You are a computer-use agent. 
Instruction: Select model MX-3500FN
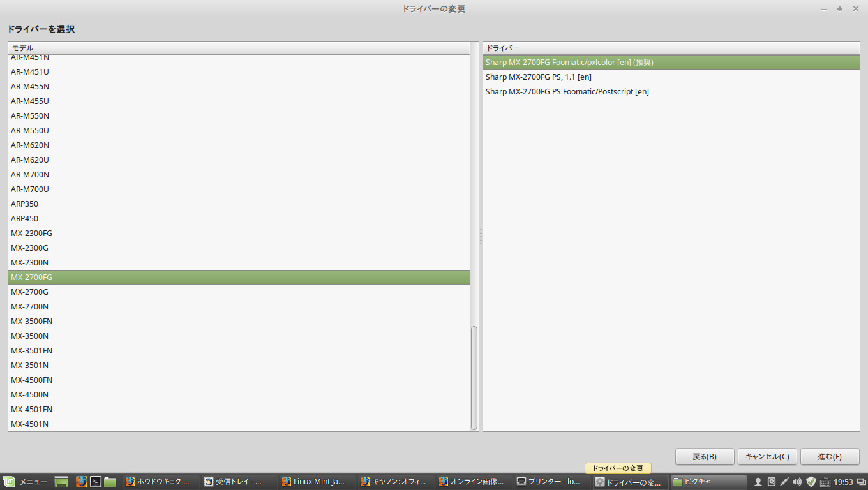click(x=239, y=322)
